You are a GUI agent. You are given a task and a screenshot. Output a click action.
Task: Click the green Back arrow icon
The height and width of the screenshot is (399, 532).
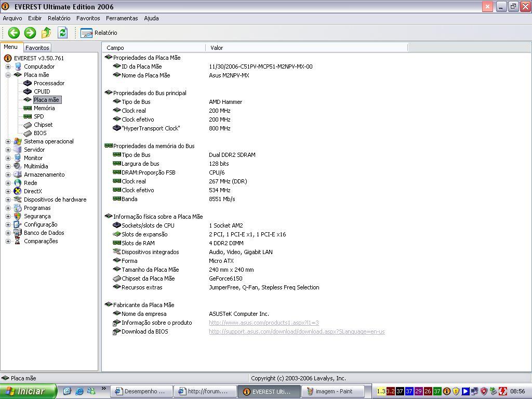[x=14, y=33]
